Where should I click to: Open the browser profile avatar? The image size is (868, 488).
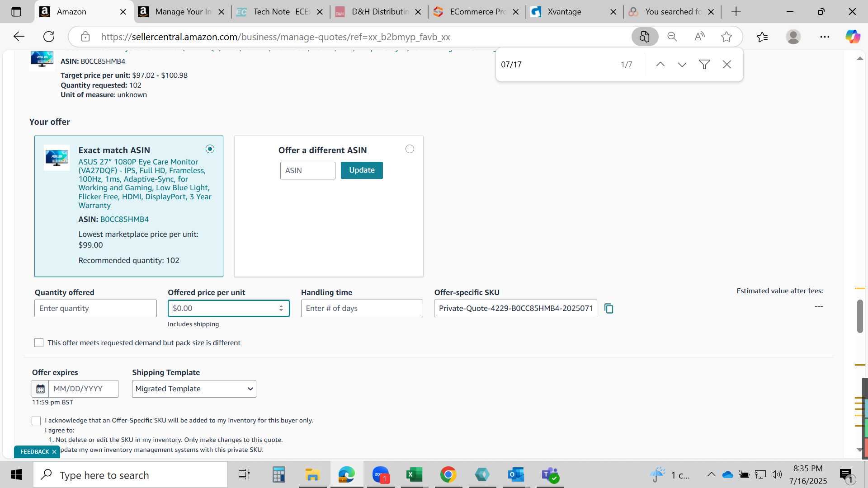tap(793, 37)
